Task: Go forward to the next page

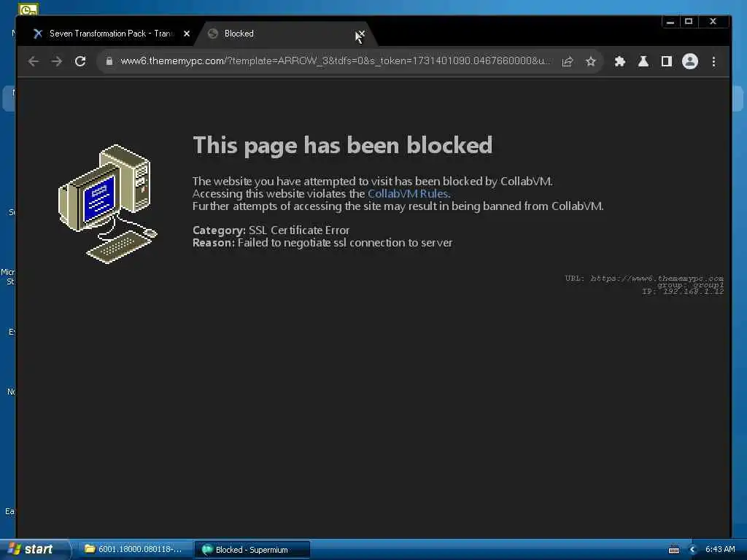Action: tap(57, 61)
